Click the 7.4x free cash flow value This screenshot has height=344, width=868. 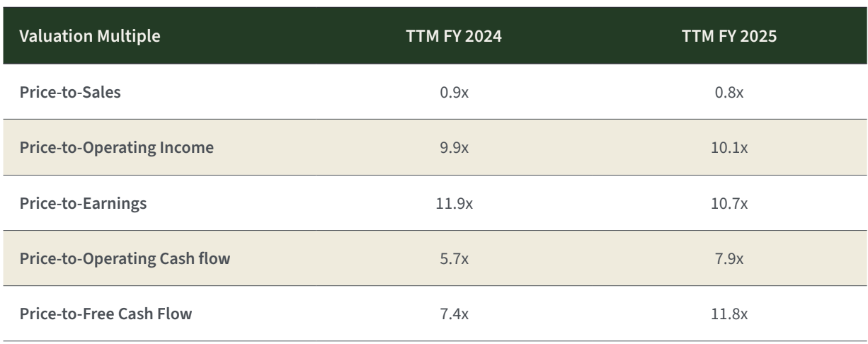tap(454, 314)
